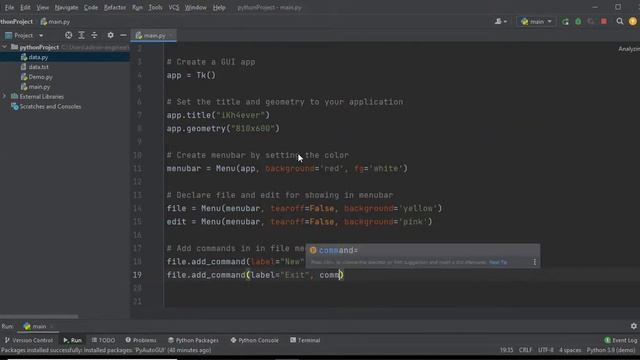Open the VCS menu

173,7
